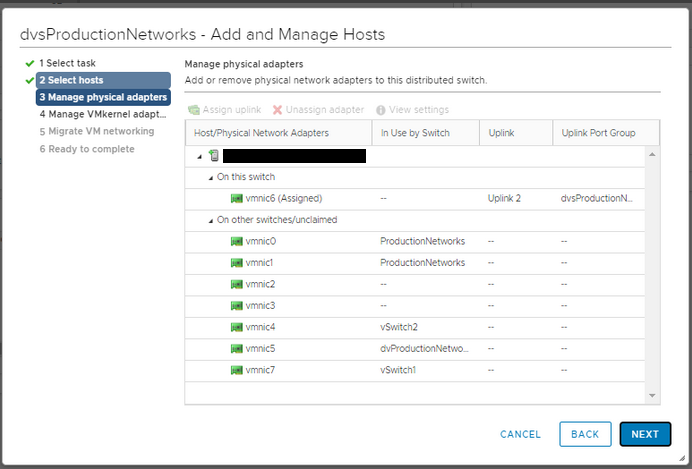Click the vmnic2 network card icon
The width and height of the screenshot is (692, 469).
click(237, 284)
